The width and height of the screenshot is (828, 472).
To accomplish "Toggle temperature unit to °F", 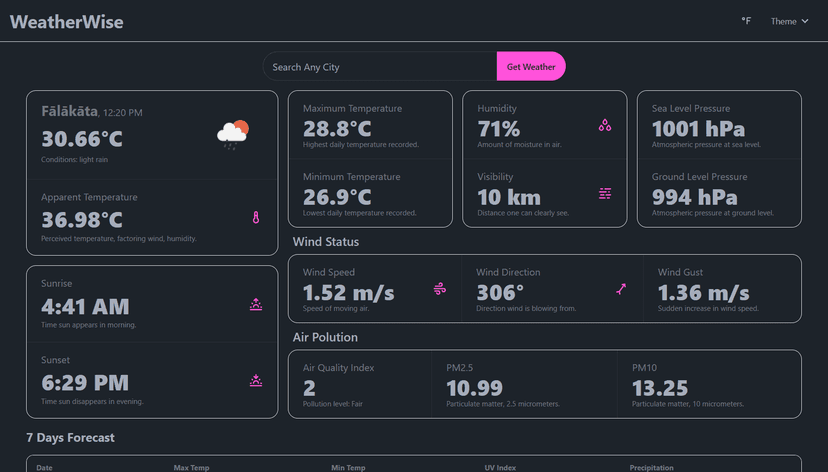I will (746, 21).
